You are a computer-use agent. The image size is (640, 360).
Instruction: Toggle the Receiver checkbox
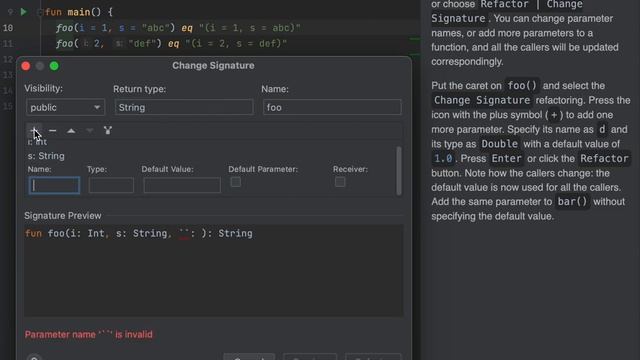click(340, 182)
